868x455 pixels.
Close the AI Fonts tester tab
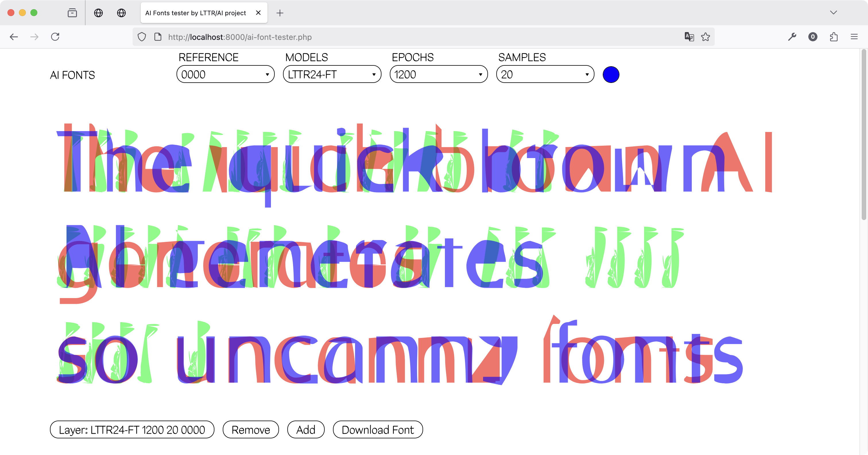point(258,13)
